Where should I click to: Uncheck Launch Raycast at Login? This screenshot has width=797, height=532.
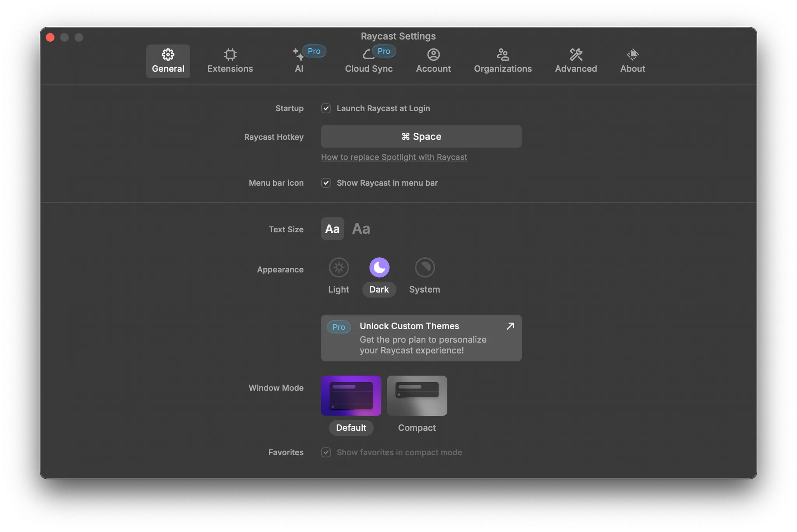(326, 109)
